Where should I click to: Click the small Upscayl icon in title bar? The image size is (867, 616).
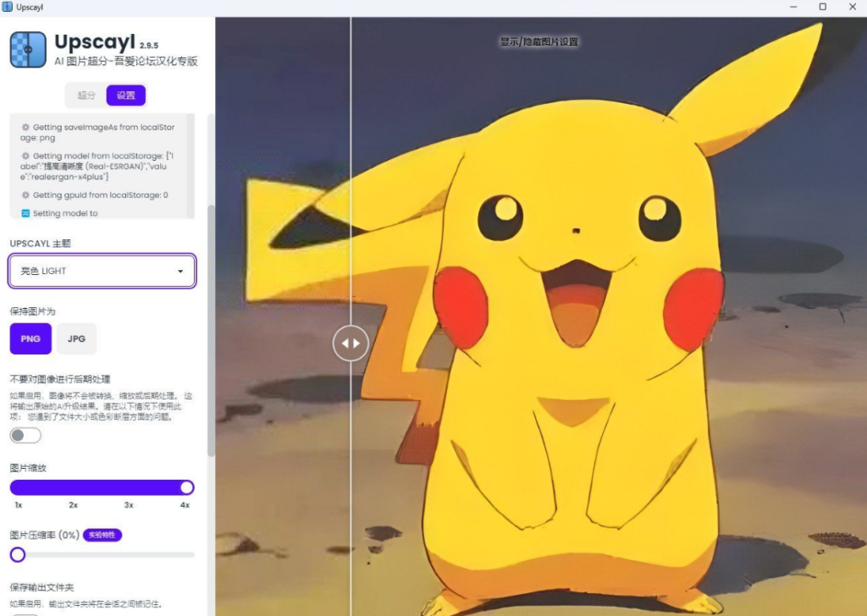click(x=8, y=7)
